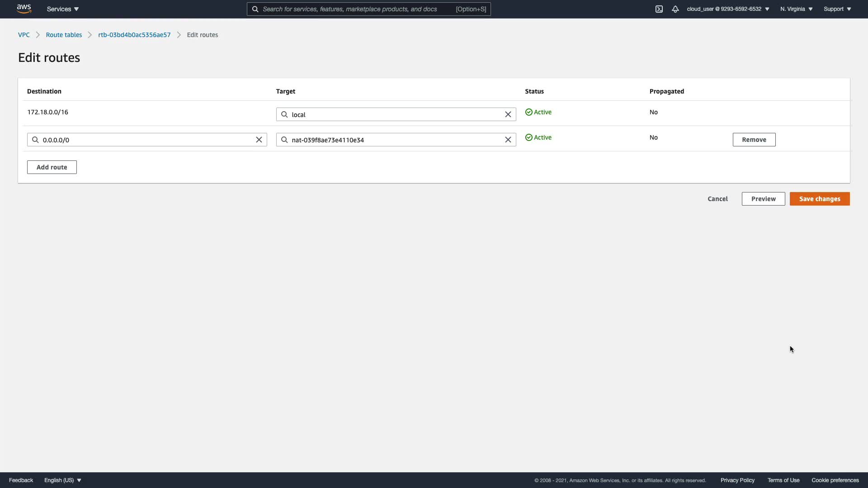Expand the Services dropdown menu
The height and width of the screenshot is (488, 868).
63,9
